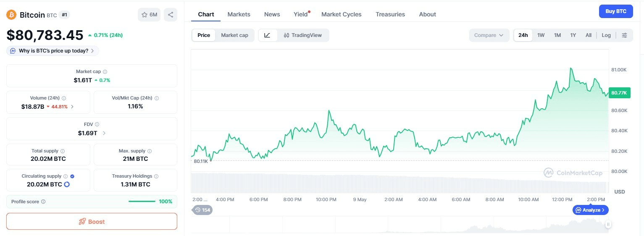This screenshot has height=236, width=644.
Task: Click the Profile score info icon
Action: point(43,202)
